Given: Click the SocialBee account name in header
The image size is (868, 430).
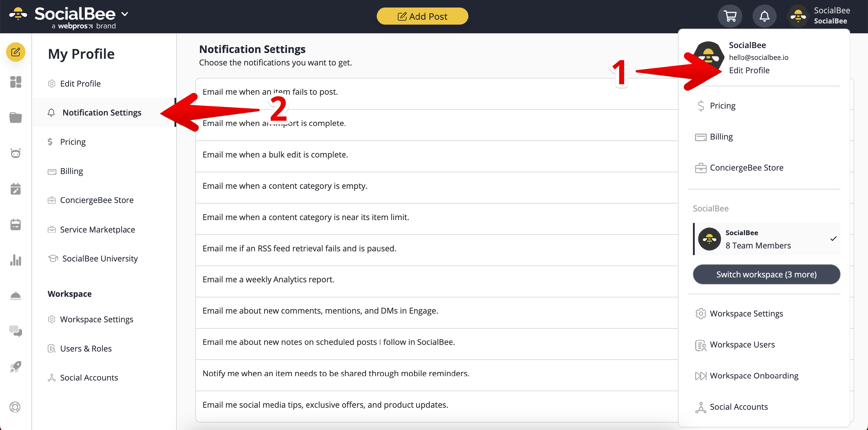Looking at the screenshot, I should click(832, 16).
